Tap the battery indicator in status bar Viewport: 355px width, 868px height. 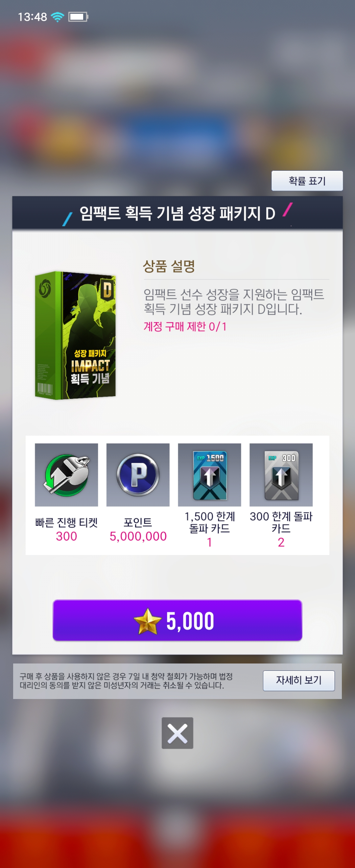coord(78,16)
